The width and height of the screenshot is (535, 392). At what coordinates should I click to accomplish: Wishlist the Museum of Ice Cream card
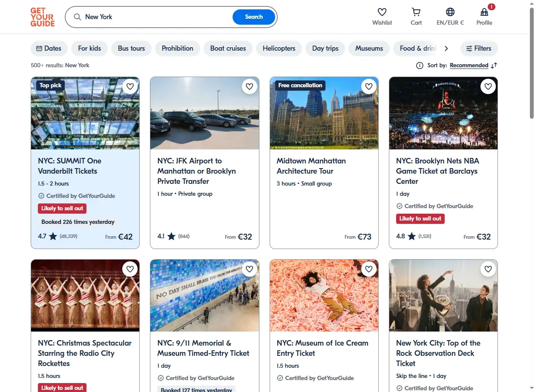click(x=368, y=269)
